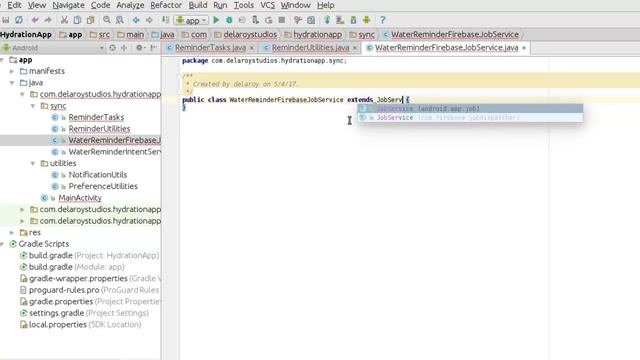Viewport: 640px width, 360px height.
Task: Click the scroll-from-source target icon
Action: coord(113,48)
